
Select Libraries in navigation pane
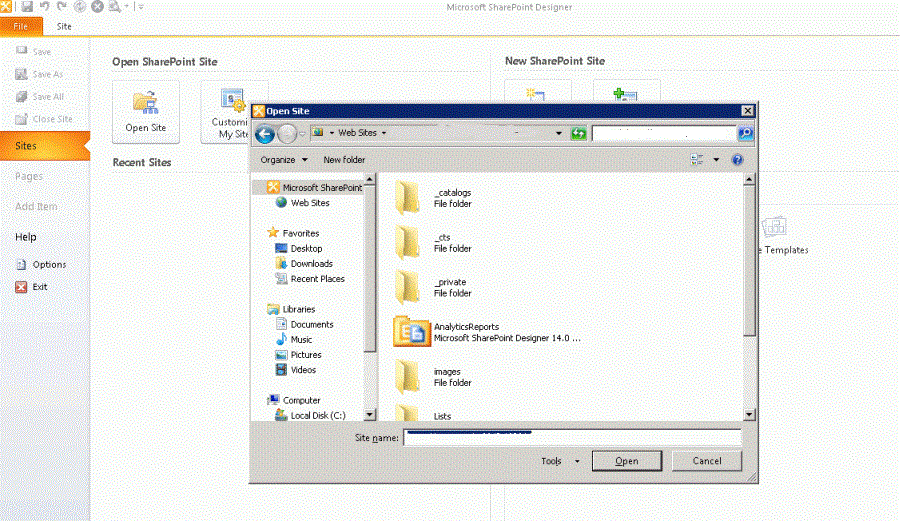pyautogui.click(x=291, y=309)
